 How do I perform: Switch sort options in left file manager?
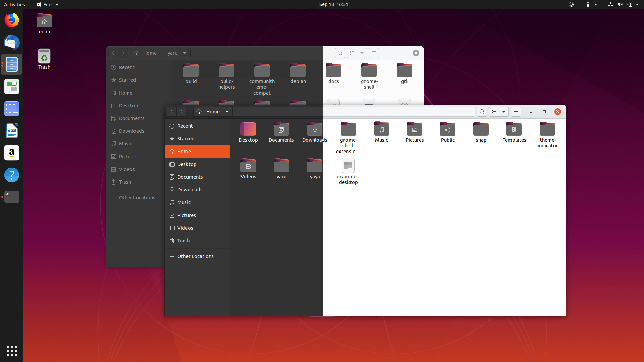coord(362,53)
